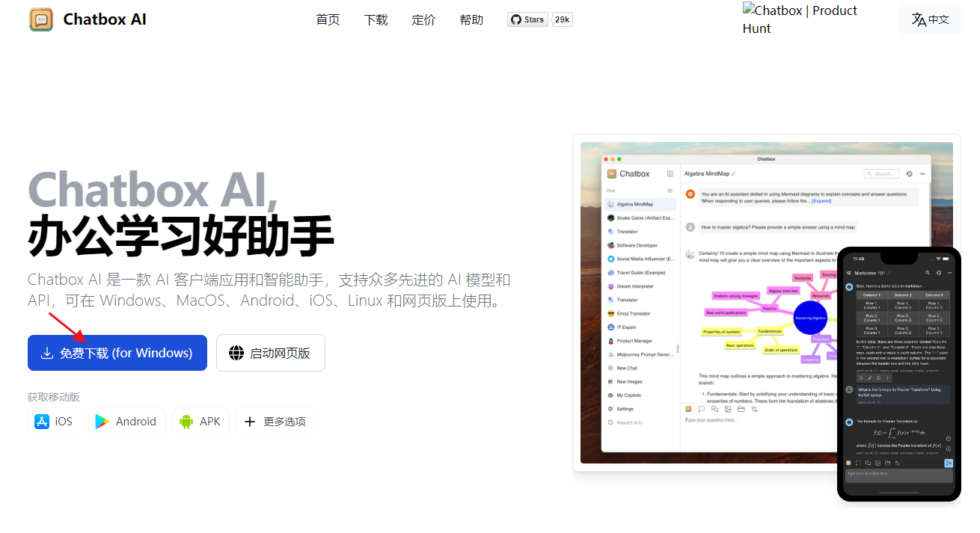Open the 首页 navigation item
The height and width of the screenshot is (533, 980).
(328, 19)
